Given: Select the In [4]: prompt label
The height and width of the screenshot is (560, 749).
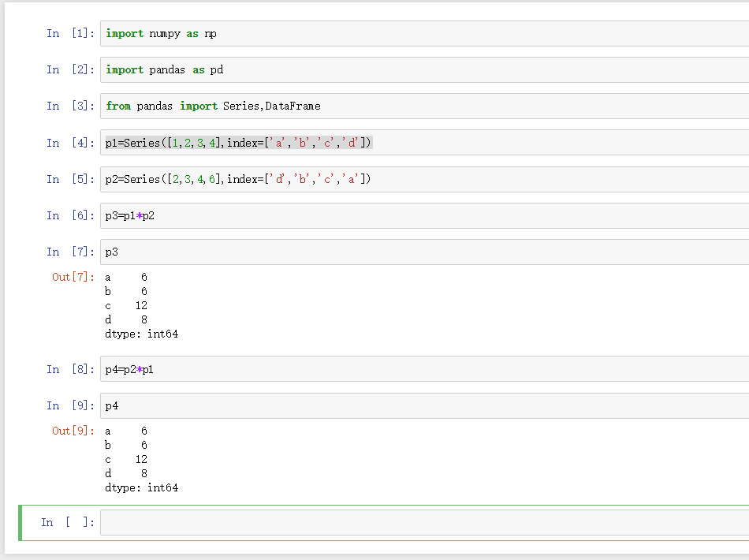Looking at the screenshot, I should click(70, 143).
